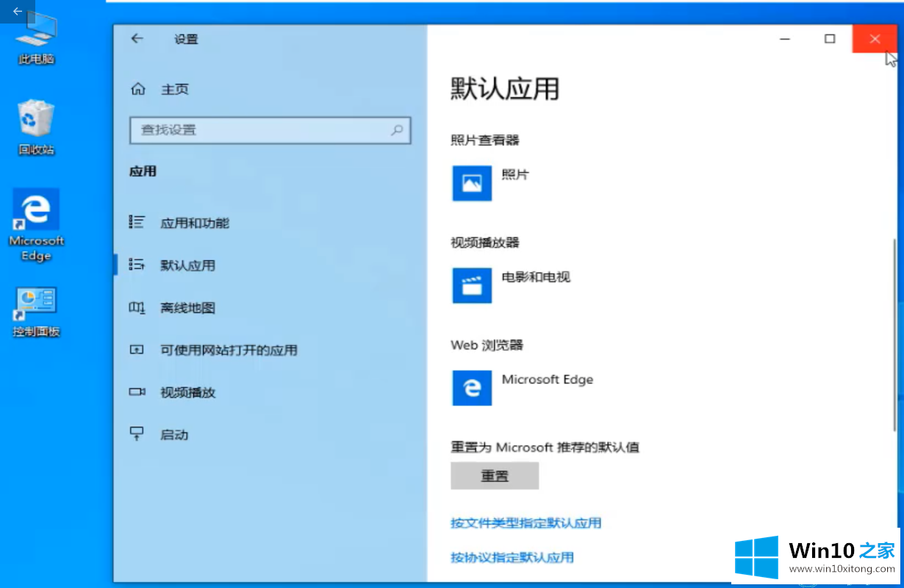
Task: Open 视频播放 settings page
Action: (x=188, y=392)
